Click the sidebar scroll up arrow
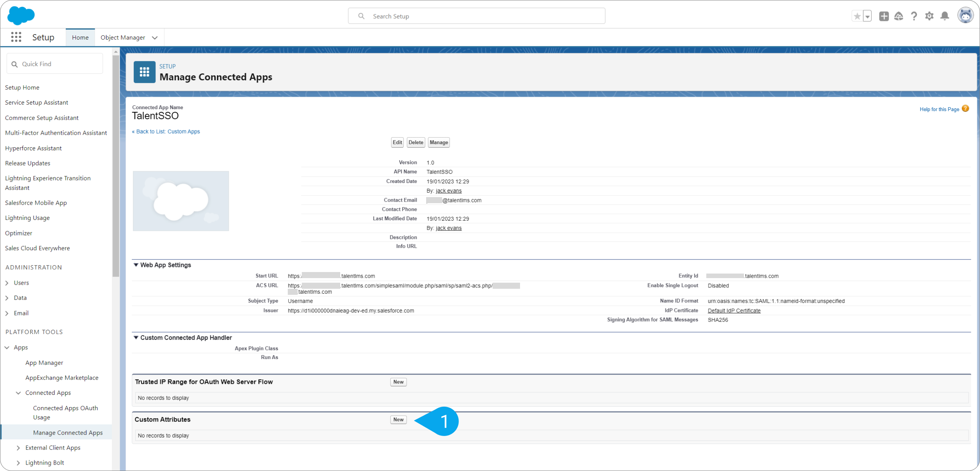The height and width of the screenshot is (471, 980). pos(116,51)
